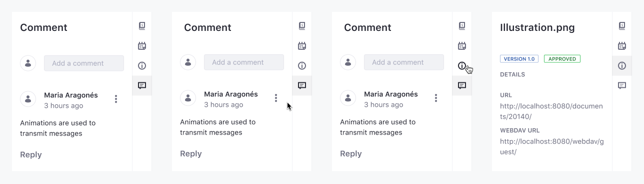Viewport: 644px width, 184px height.
Task: Open the info icon in the first panel sidebar
Action: 142,66
